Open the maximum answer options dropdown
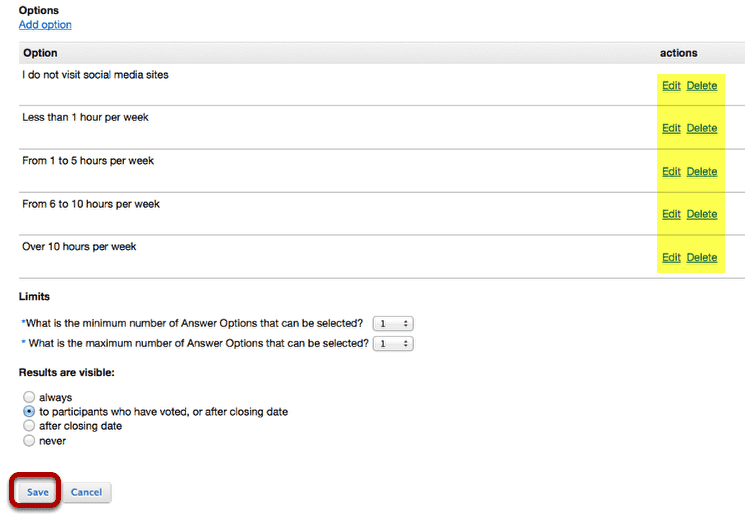745x520 pixels. click(x=393, y=344)
